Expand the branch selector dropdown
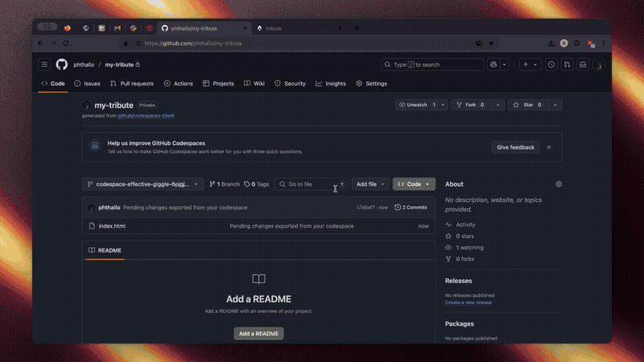Image resolution: width=644 pixels, height=362 pixels. click(x=142, y=184)
